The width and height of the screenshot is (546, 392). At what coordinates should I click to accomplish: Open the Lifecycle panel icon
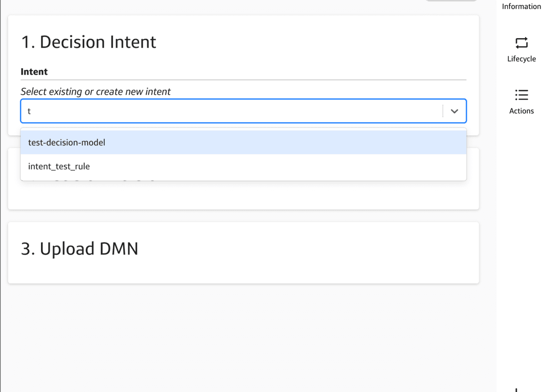(x=521, y=43)
